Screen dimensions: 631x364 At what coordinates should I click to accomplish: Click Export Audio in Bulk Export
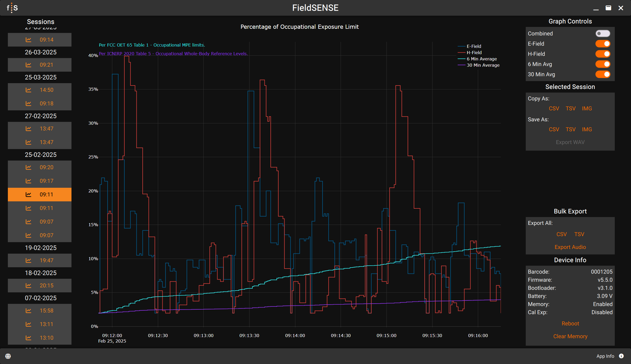[x=570, y=247]
